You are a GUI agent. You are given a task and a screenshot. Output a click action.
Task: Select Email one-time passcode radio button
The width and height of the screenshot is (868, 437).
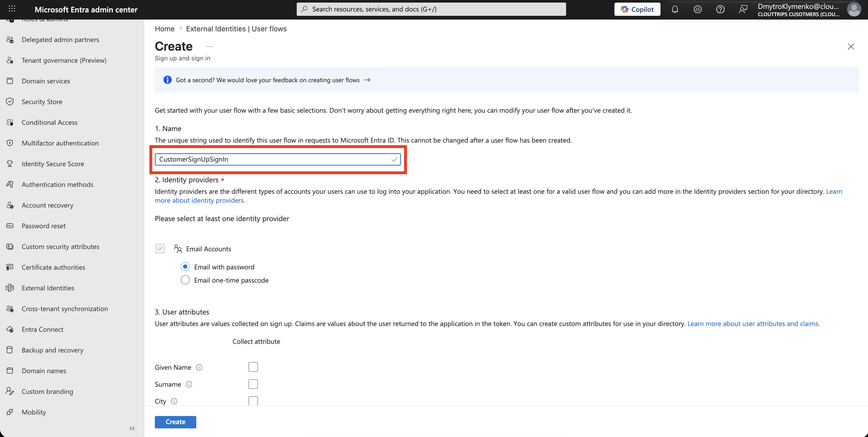pyautogui.click(x=185, y=280)
